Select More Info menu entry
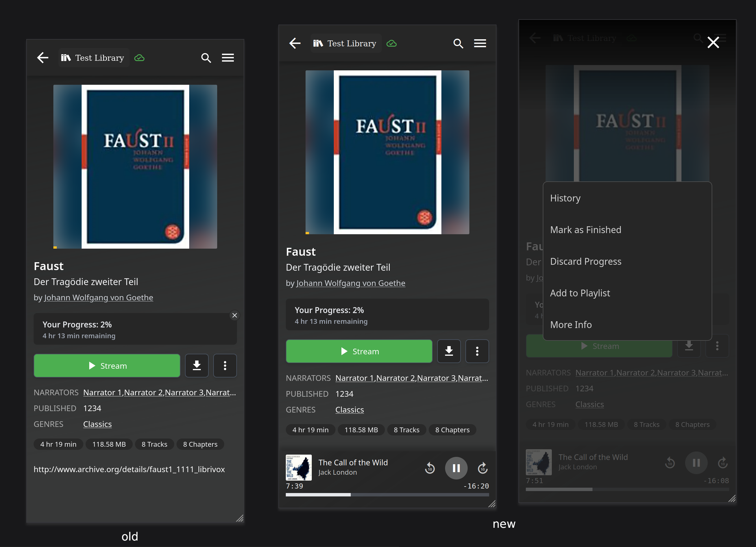 (x=627, y=325)
